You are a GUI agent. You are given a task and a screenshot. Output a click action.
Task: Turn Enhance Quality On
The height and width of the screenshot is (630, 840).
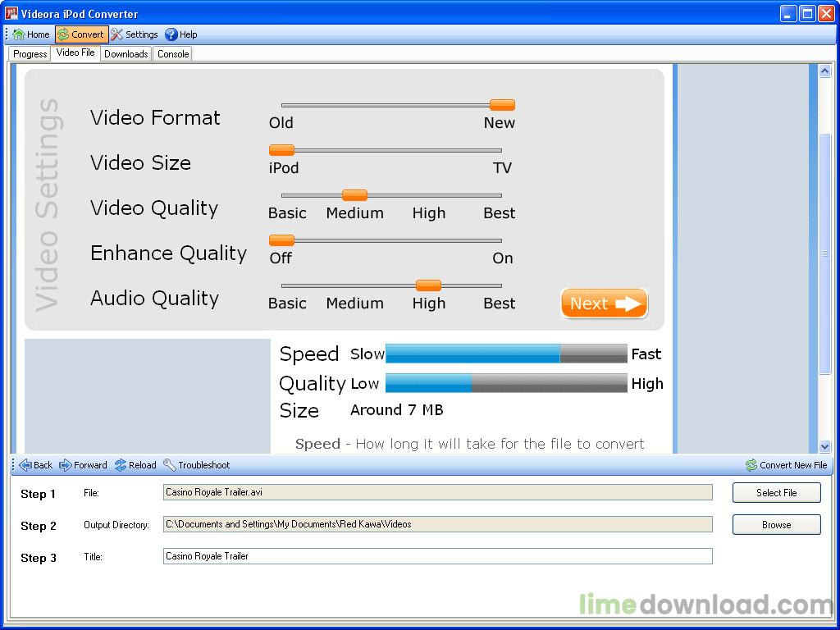click(503, 258)
